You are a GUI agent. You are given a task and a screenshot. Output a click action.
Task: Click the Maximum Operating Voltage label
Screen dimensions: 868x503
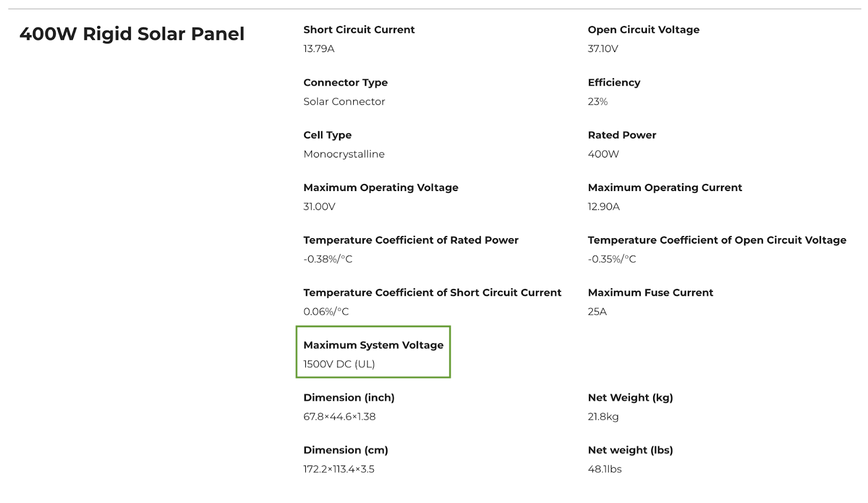(x=381, y=188)
